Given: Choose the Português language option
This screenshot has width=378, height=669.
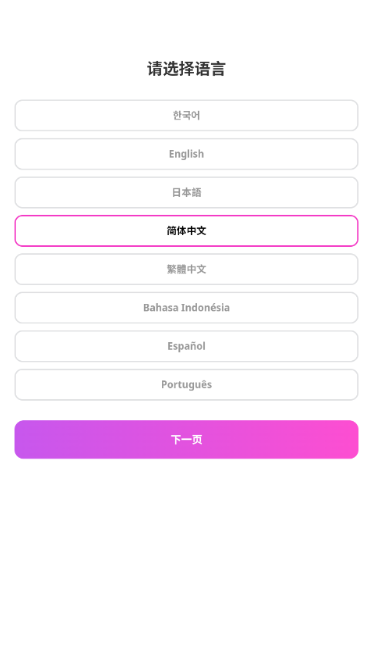Looking at the screenshot, I should click(x=186, y=384).
